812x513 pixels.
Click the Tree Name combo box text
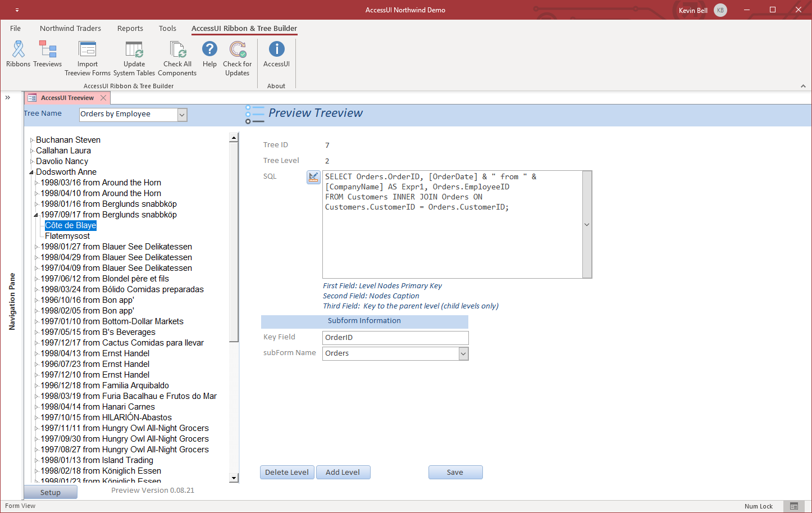128,115
